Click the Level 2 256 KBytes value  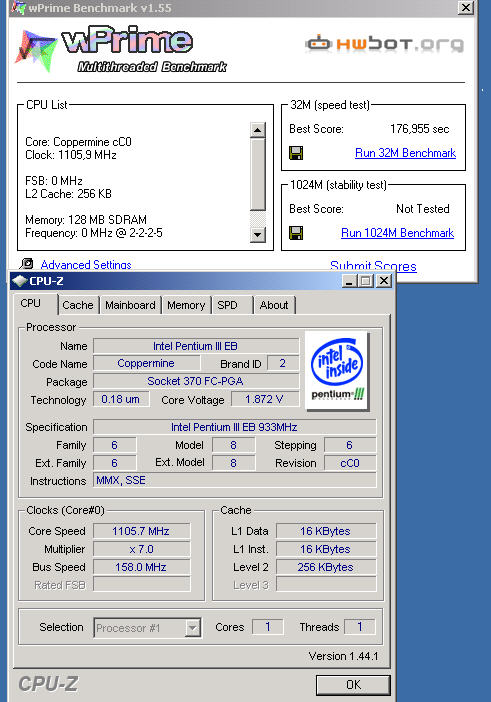point(326,567)
